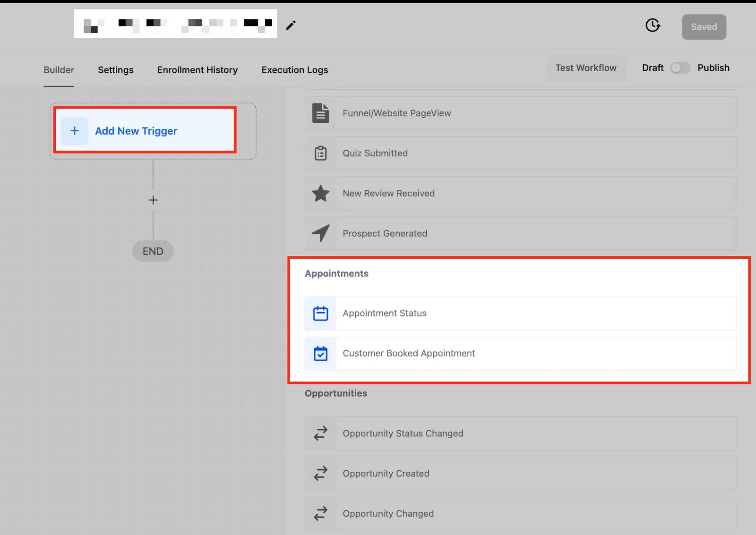Switch to the Settings tab

[116, 70]
